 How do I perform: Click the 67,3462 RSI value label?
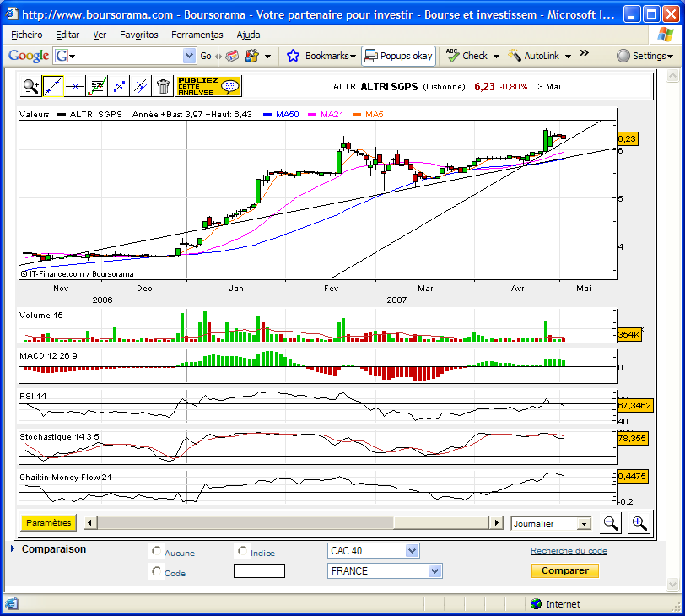pos(634,405)
